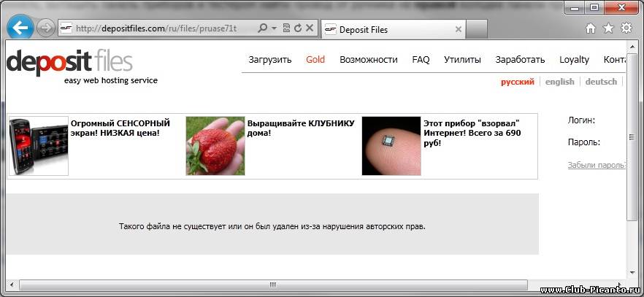Click the Логин label
Screen dimensions: 644x297
581,120
